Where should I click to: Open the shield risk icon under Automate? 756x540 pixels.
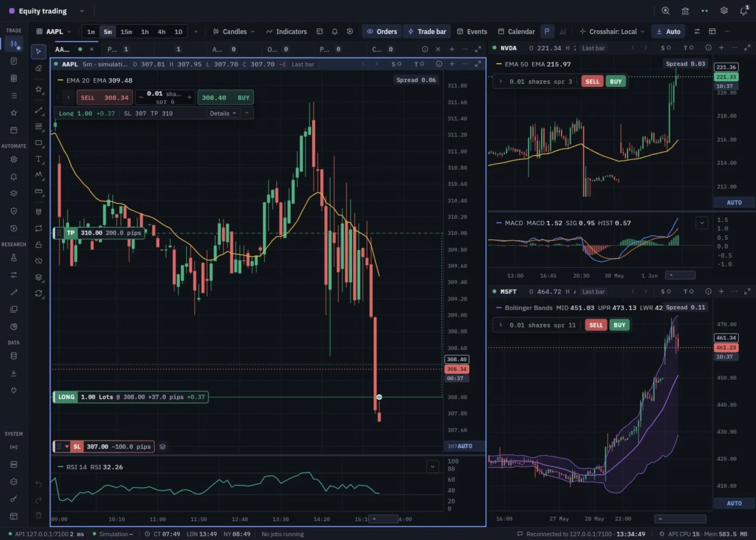pyautogui.click(x=13, y=211)
